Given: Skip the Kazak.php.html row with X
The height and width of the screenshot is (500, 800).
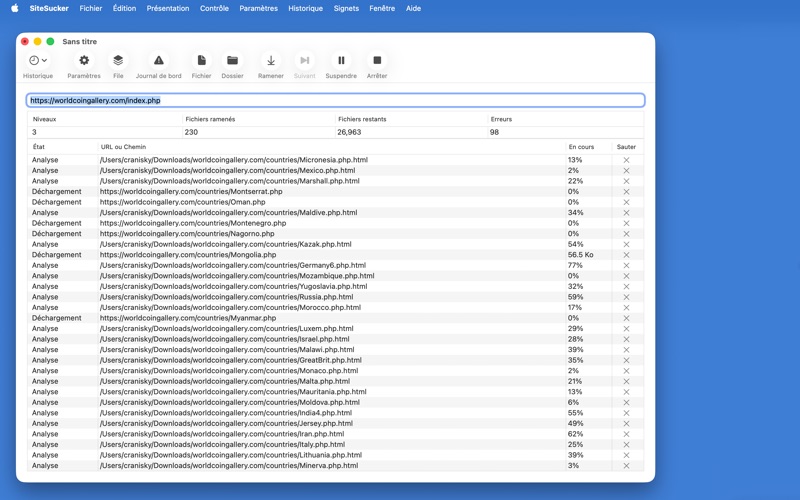Looking at the screenshot, I should tap(626, 244).
